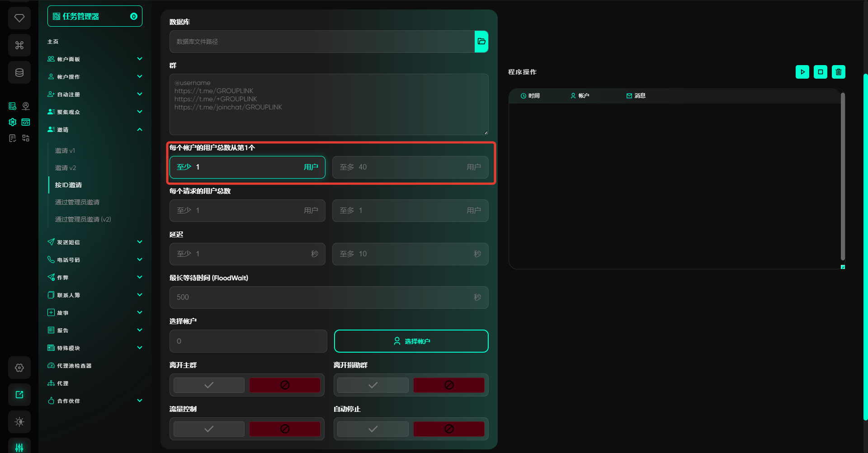The height and width of the screenshot is (453, 868).
Task: Select 邀请 v2 in the sidebar submenu
Action: pyautogui.click(x=66, y=168)
